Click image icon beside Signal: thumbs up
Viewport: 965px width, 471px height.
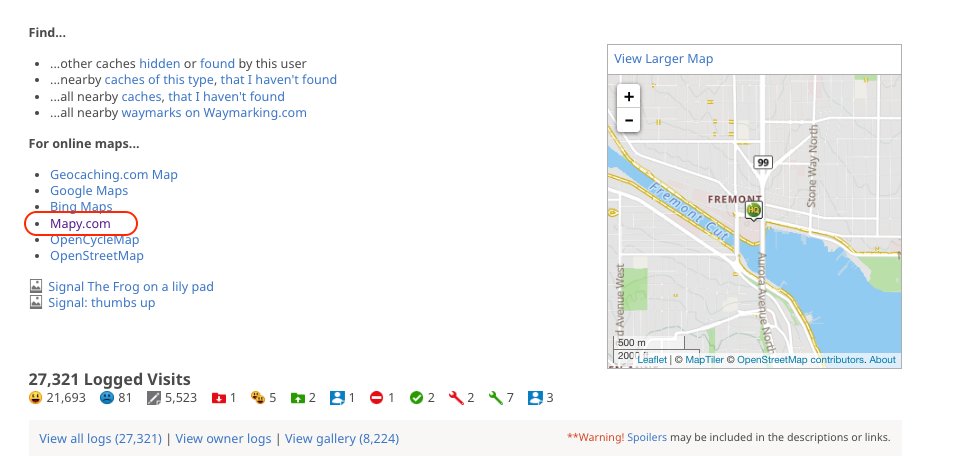point(36,303)
